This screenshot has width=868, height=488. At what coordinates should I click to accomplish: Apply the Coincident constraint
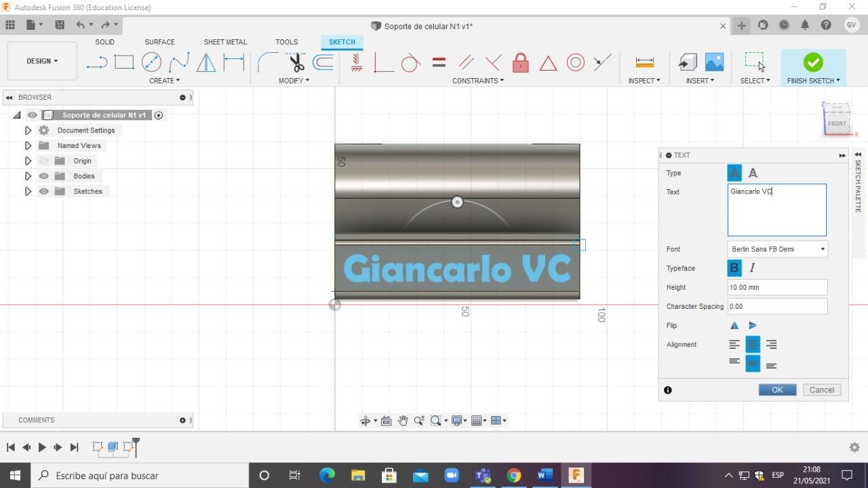click(384, 63)
